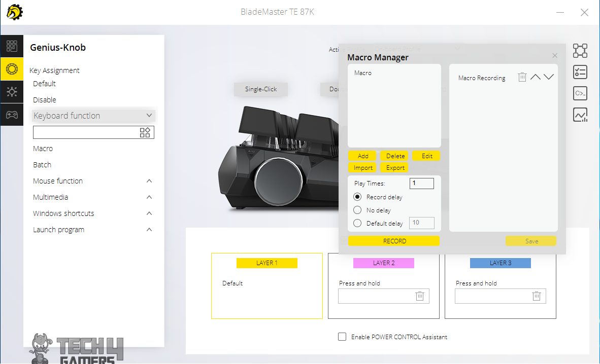Click the Default delay value field
600x364 pixels.
[x=422, y=223]
